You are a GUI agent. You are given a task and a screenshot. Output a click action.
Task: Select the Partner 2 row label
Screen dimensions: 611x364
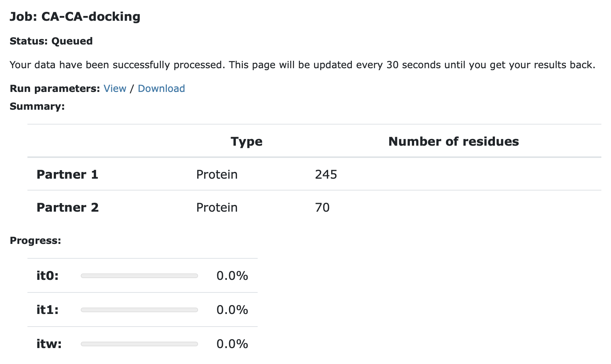point(67,207)
